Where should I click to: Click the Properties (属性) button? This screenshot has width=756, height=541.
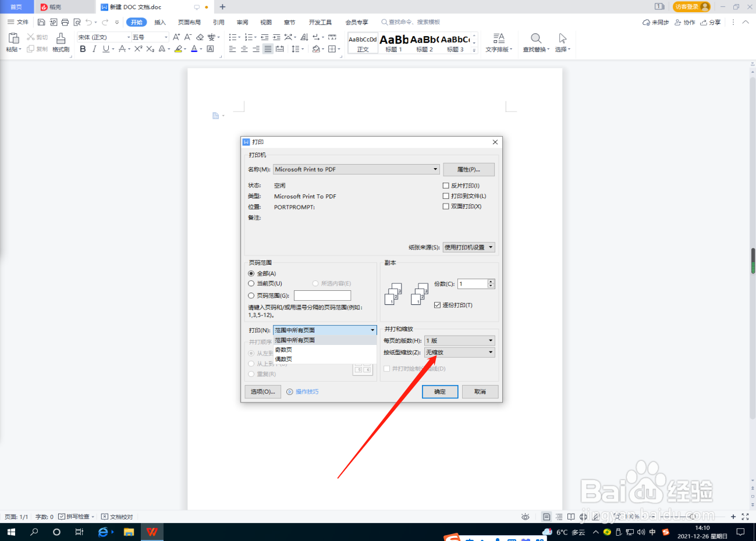coord(468,169)
